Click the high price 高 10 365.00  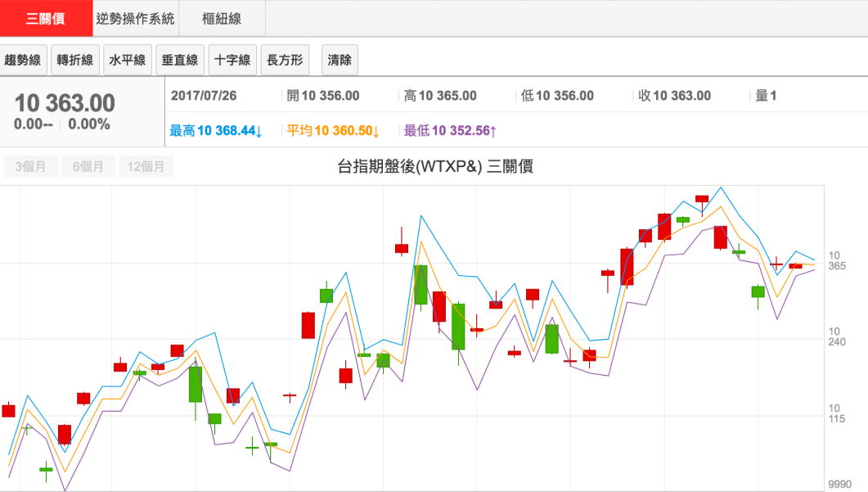click(440, 96)
